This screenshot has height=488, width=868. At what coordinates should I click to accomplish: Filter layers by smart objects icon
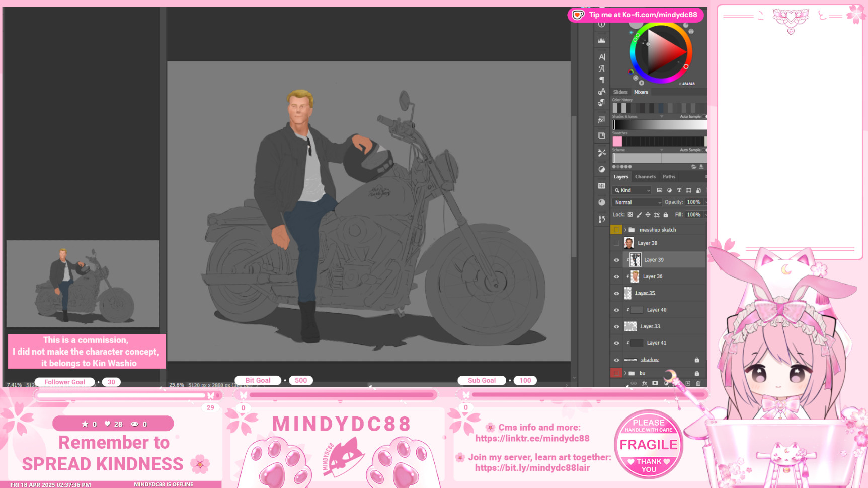[698, 190]
